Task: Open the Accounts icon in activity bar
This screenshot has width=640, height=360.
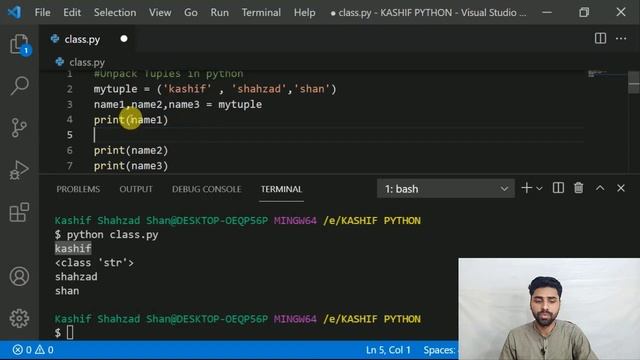Action: [19, 276]
